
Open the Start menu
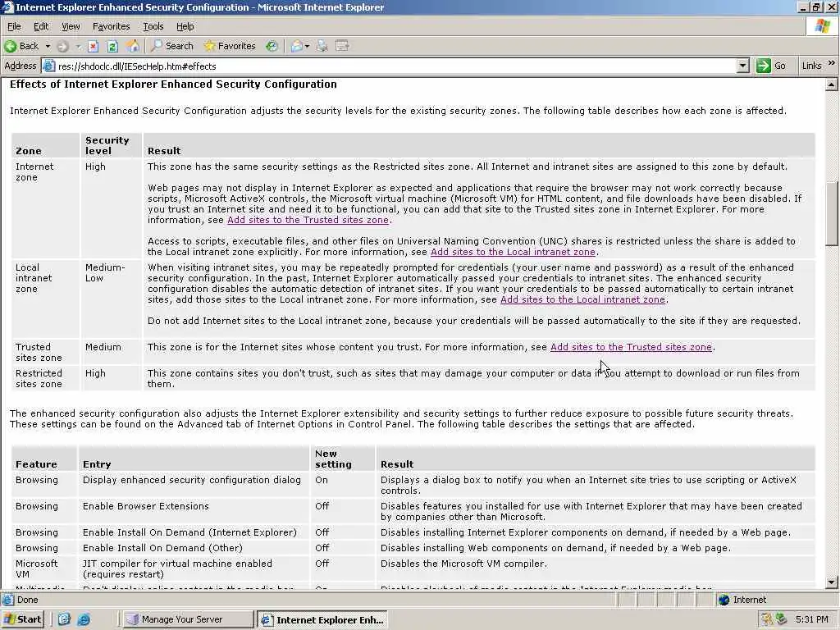22,619
